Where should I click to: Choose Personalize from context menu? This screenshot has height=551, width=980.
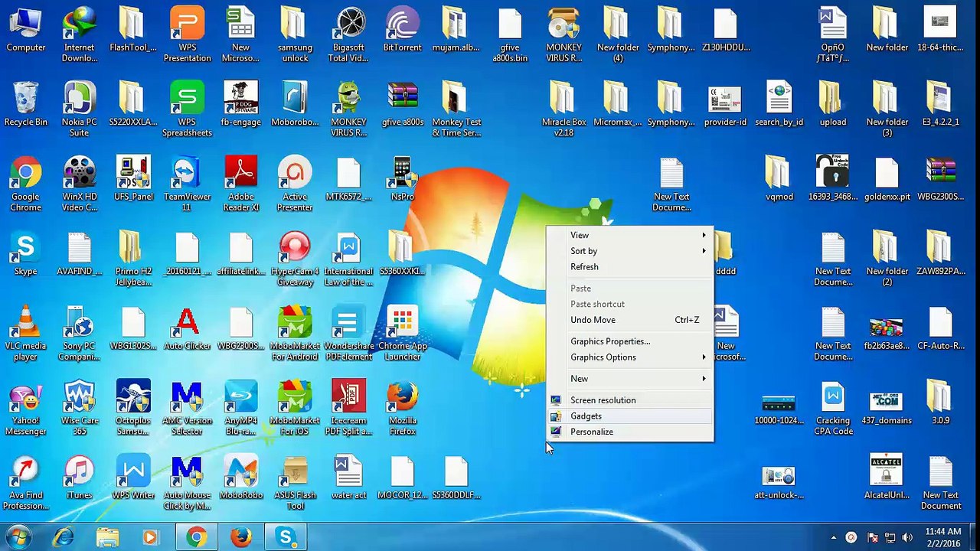tap(631, 432)
